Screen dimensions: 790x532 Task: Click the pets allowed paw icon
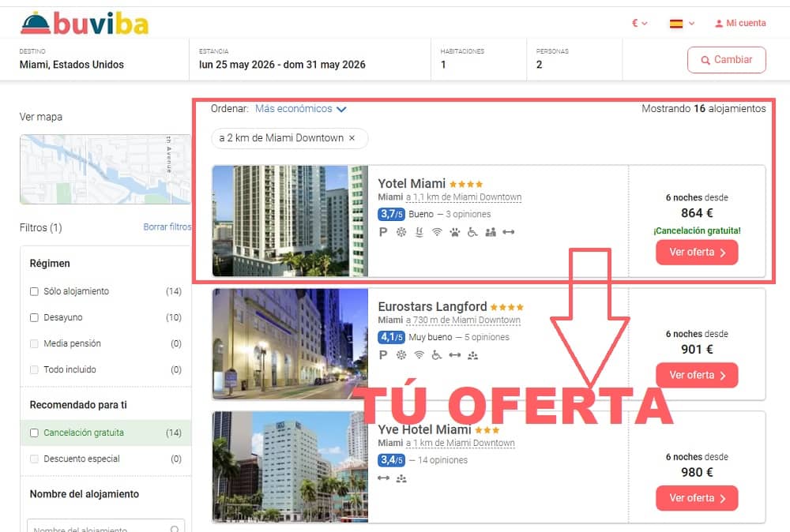455,232
